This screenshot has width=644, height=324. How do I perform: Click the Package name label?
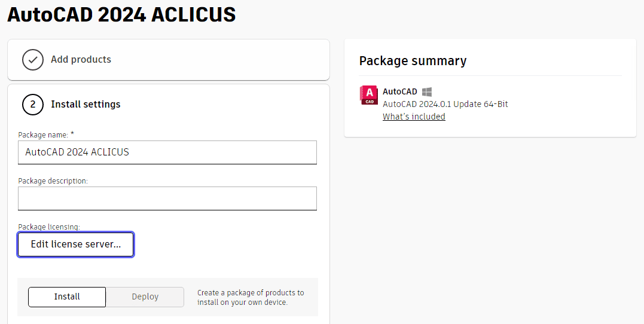pos(46,135)
